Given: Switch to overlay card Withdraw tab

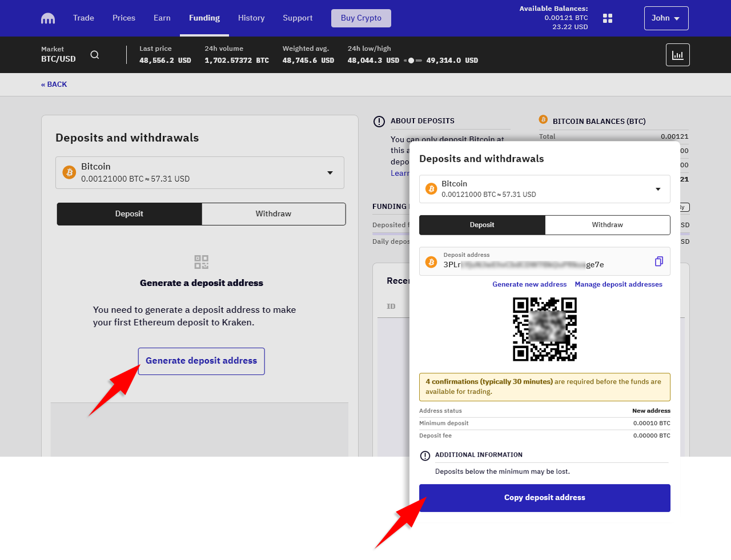Looking at the screenshot, I should (x=608, y=225).
